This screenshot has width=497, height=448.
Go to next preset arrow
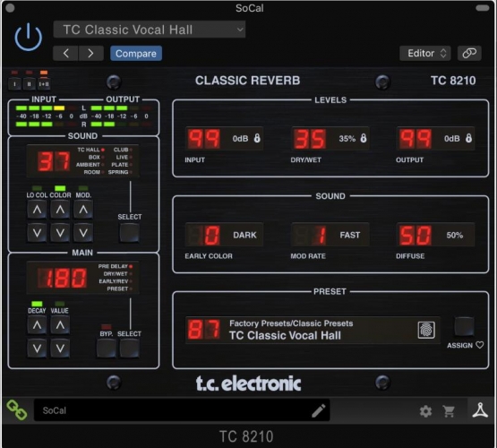pyautogui.click(x=91, y=53)
